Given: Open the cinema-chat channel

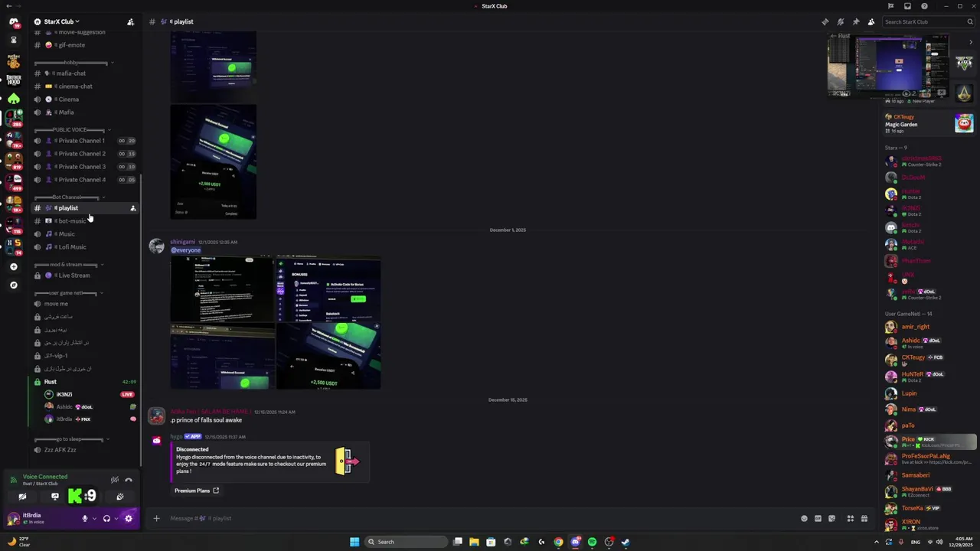Looking at the screenshot, I should (x=84, y=86).
